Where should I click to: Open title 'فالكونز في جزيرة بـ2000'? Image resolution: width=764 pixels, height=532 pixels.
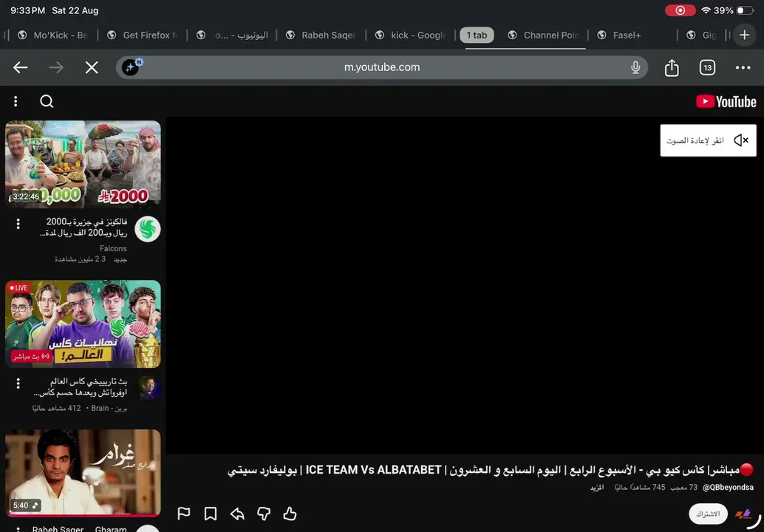pyautogui.click(x=83, y=227)
